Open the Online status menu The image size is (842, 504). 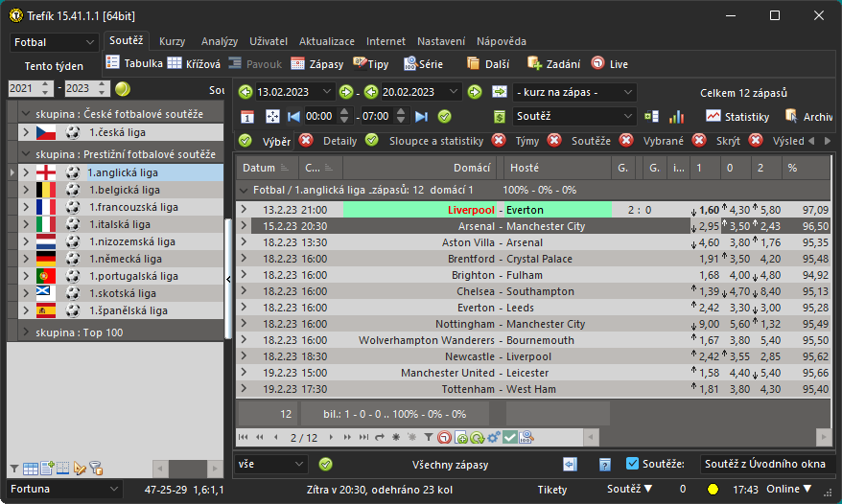788,489
